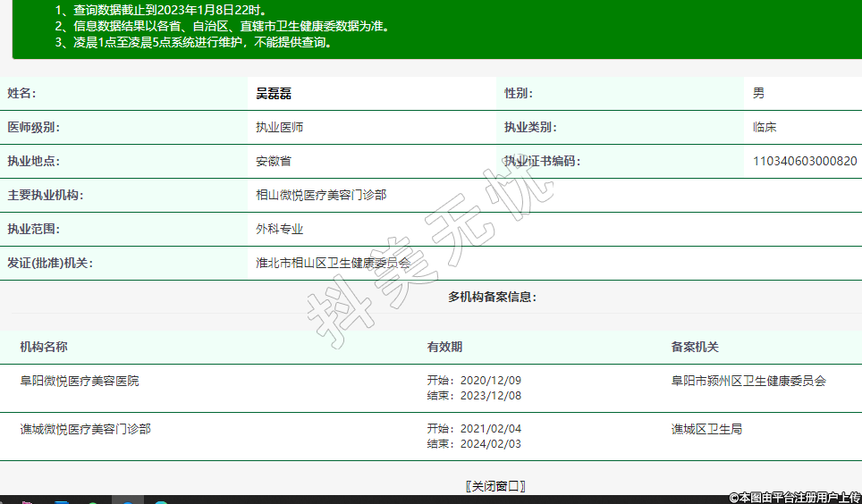Click the 淮北市相山区卫生健康委员会 issuing authority
The image size is (862, 504).
(x=333, y=263)
